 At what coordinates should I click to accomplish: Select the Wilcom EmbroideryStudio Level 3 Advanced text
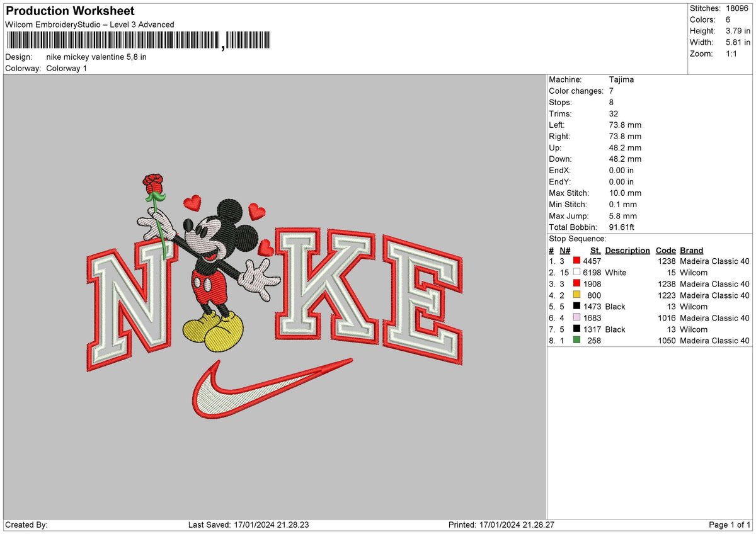coord(89,25)
